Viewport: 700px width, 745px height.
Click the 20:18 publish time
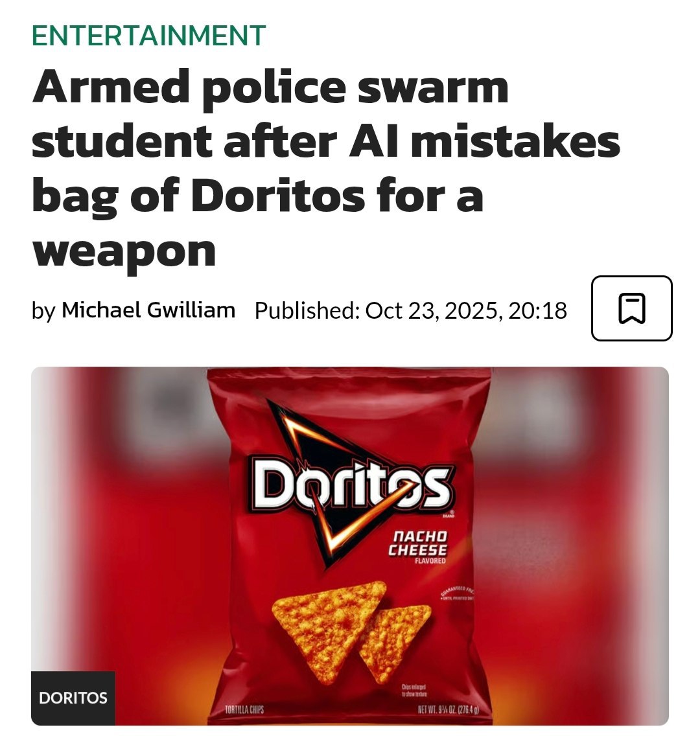pyautogui.click(x=537, y=310)
